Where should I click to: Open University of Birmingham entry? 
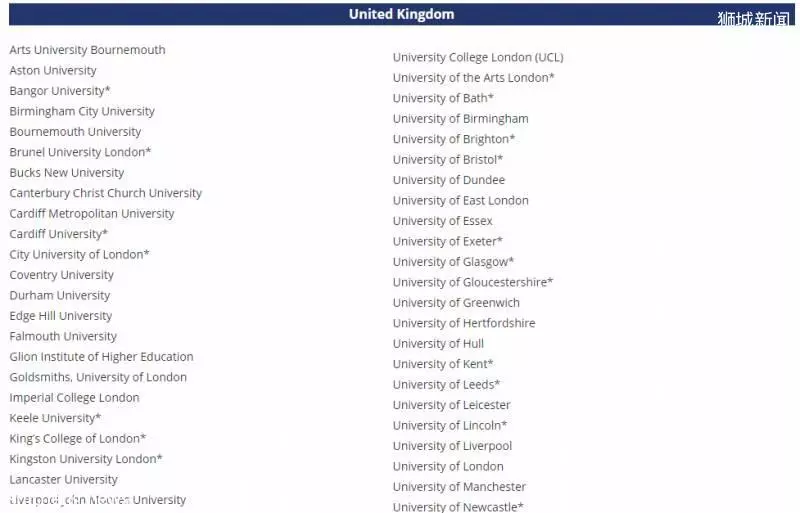(x=461, y=118)
